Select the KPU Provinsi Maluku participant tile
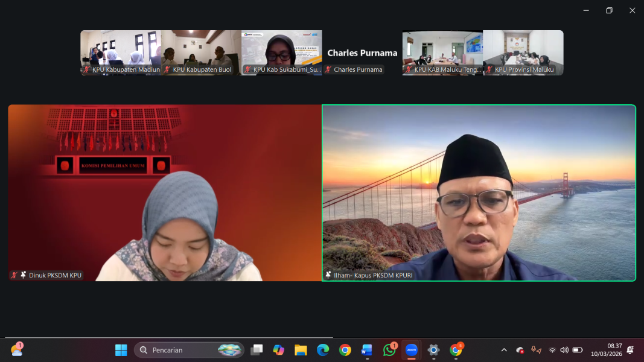The height and width of the screenshot is (362, 644). click(523, 52)
